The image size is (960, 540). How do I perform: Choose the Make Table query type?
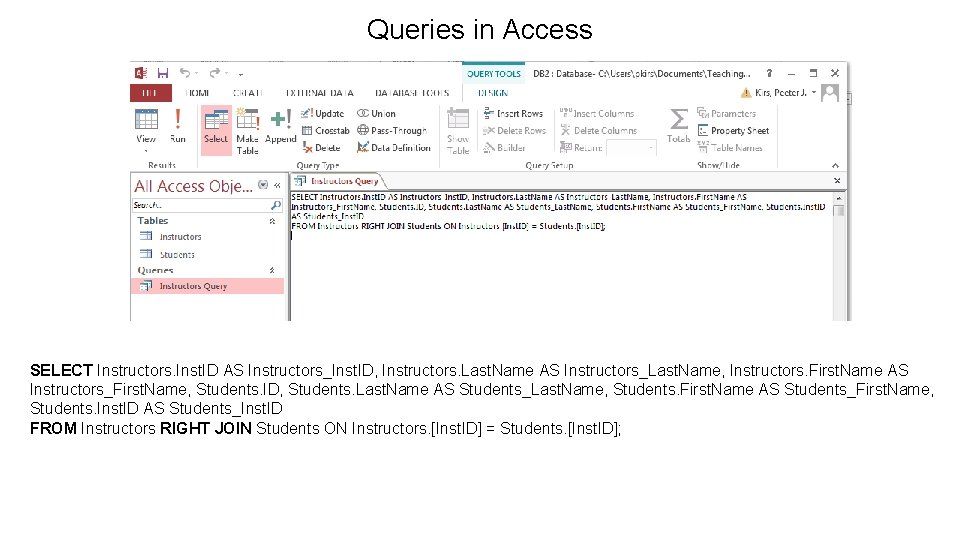coord(247,131)
